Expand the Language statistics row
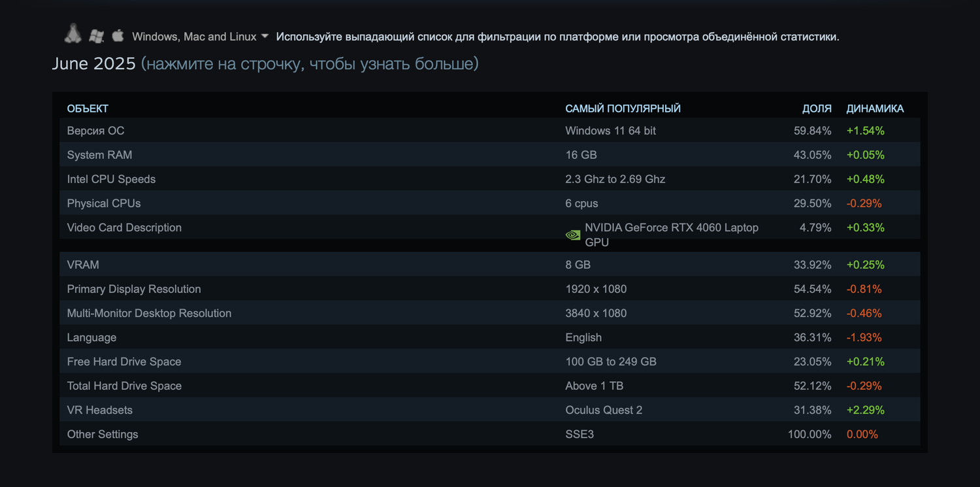 pos(91,337)
